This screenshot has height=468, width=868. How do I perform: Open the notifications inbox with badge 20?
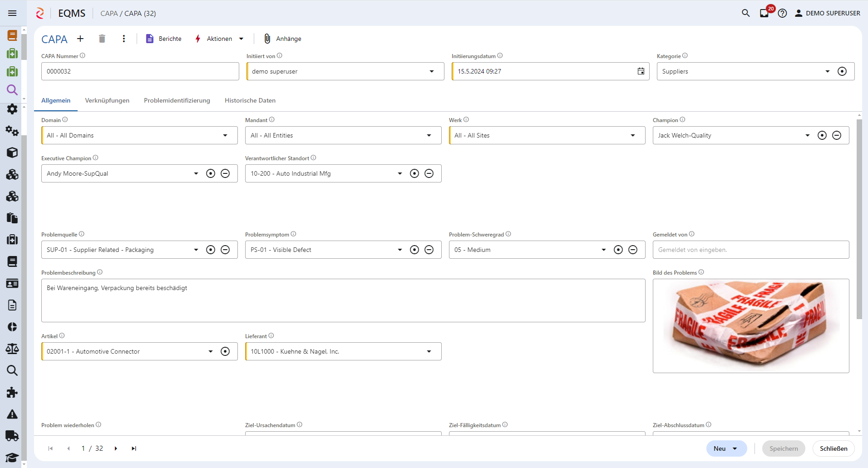point(764,13)
